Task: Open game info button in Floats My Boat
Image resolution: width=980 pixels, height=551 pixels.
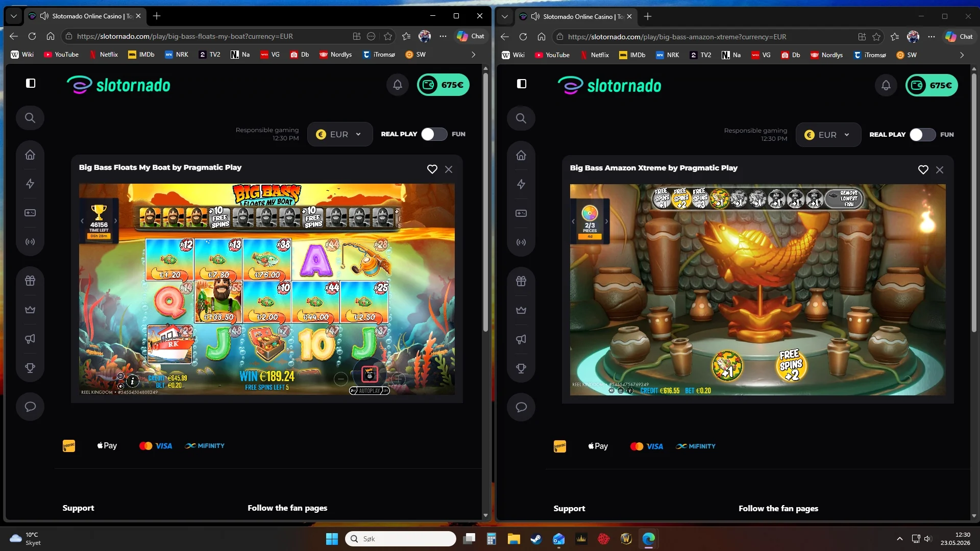Action: (x=132, y=381)
